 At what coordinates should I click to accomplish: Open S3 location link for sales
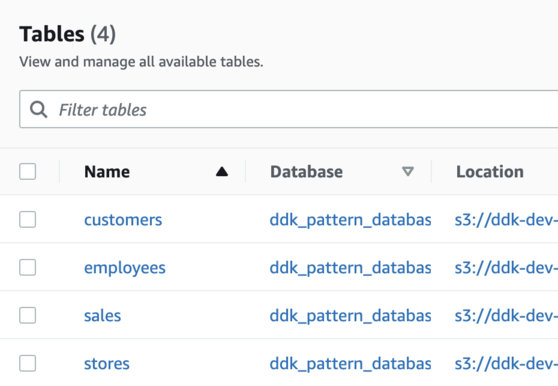[x=506, y=316]
